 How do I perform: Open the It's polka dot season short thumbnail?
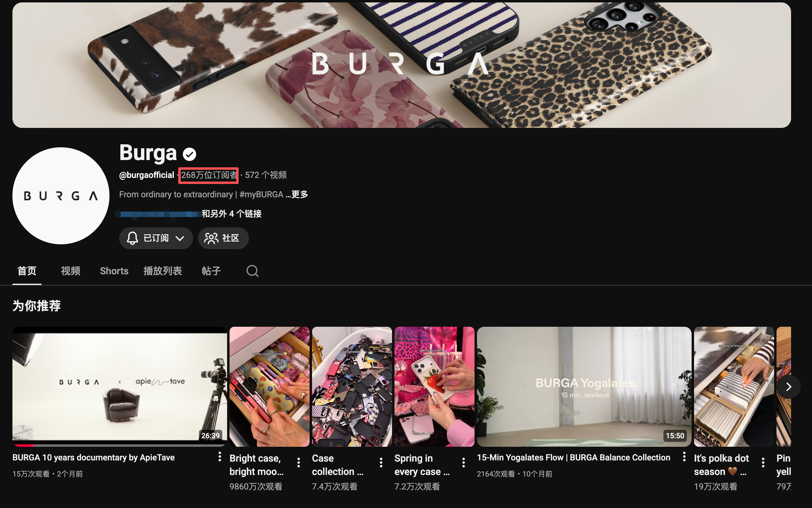click(x=734, y=386)
